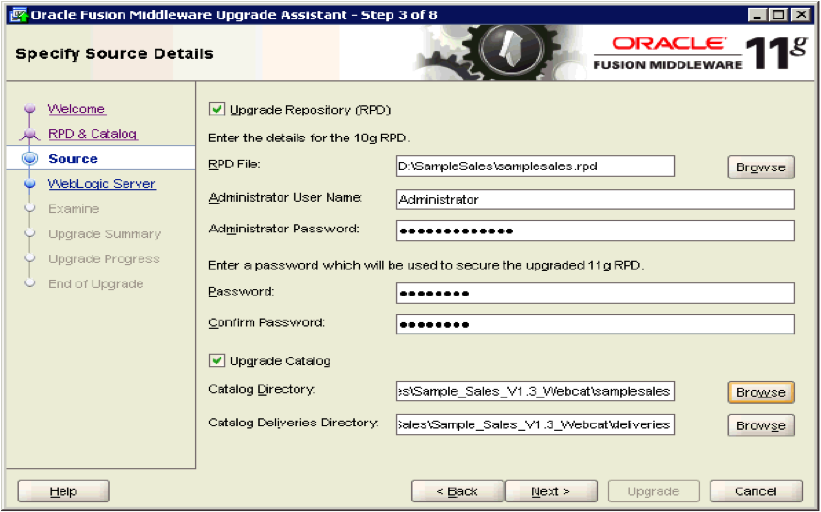This screenshot has width=821, height=512.
Task: Browse for the Catalog Deliveries Directory
Action: [x=761, y=426]
